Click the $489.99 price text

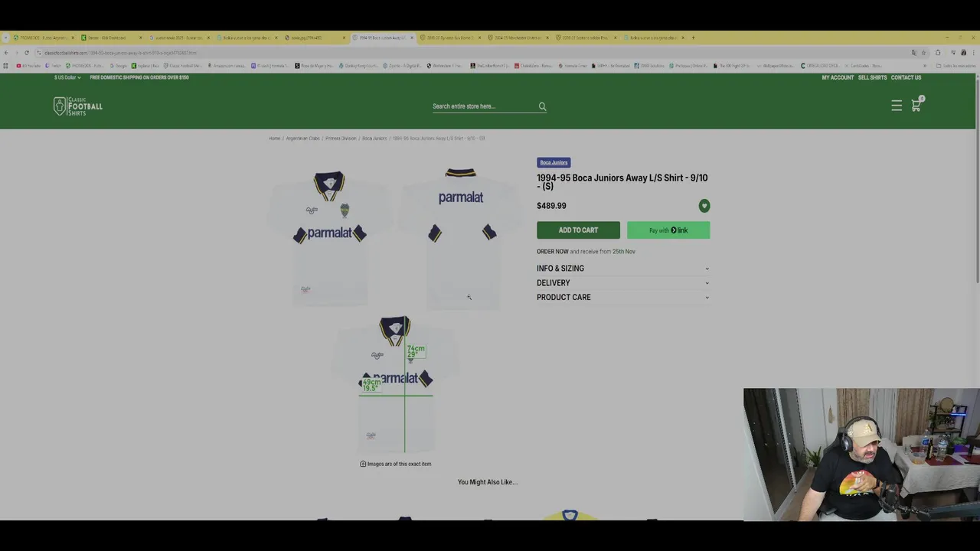point(551,206)
